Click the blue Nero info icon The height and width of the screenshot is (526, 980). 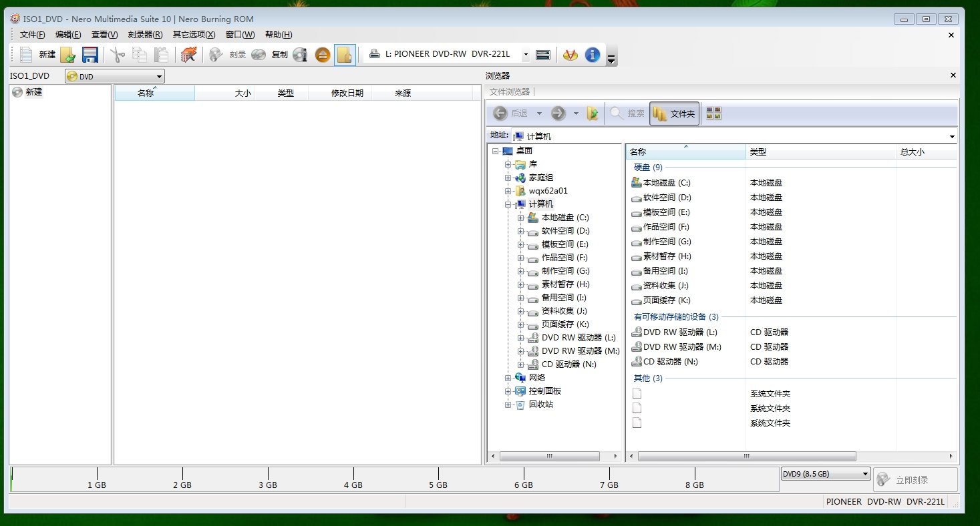[592, 55]
